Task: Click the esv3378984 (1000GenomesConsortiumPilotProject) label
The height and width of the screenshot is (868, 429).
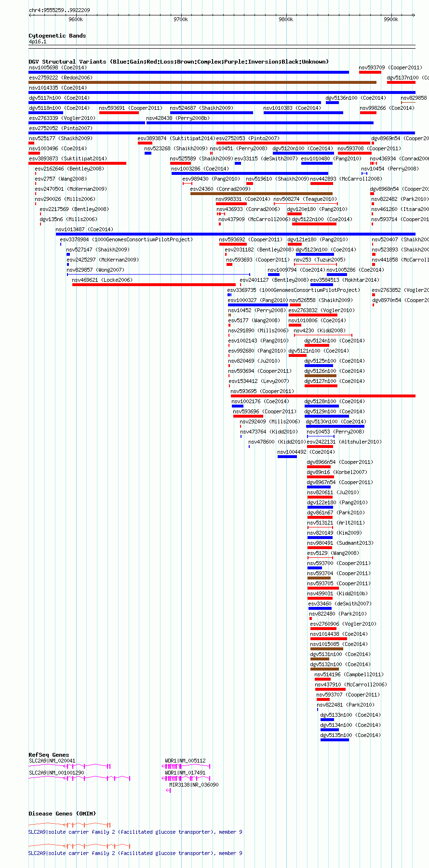Action: tap(126, 239)
